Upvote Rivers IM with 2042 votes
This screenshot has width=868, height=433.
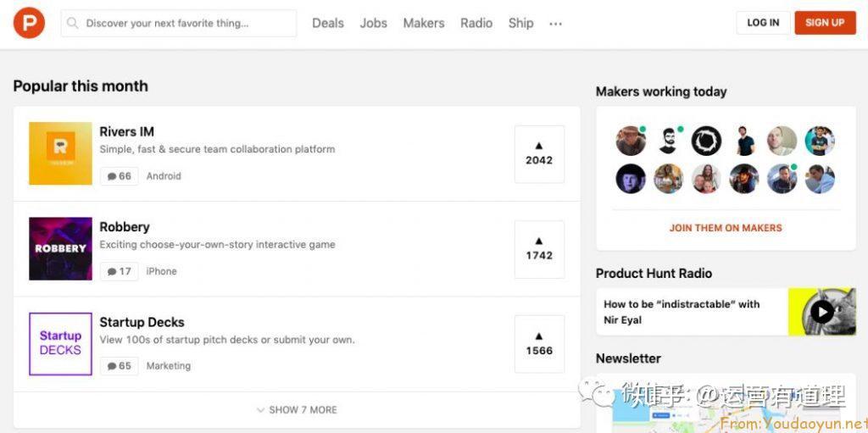[x=539, y=154]
